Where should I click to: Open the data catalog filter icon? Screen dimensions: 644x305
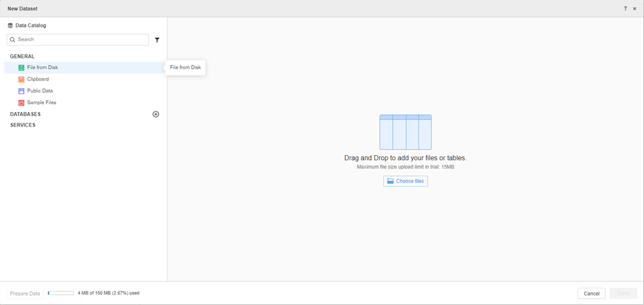pos(157,40)
